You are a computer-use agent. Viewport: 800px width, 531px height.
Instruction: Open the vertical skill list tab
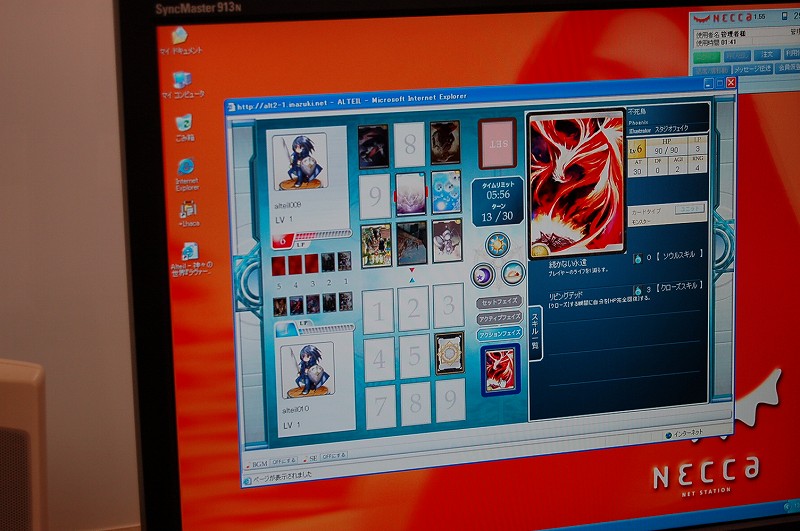[534, 329]
